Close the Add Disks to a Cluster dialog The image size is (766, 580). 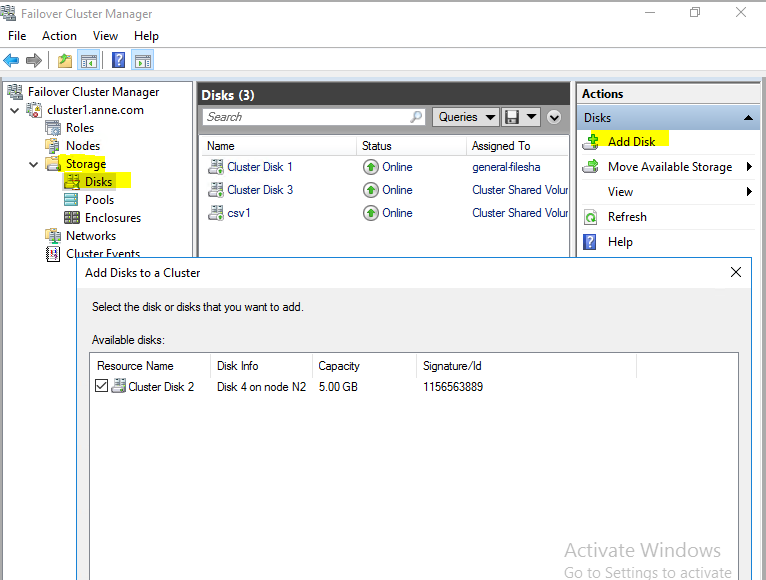736,272
